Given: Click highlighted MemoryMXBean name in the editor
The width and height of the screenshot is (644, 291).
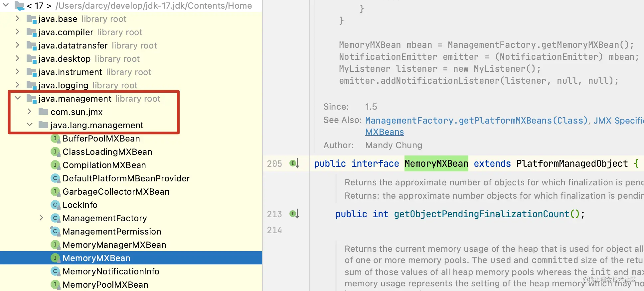Looking at the screenshot, I should (436, 163).
